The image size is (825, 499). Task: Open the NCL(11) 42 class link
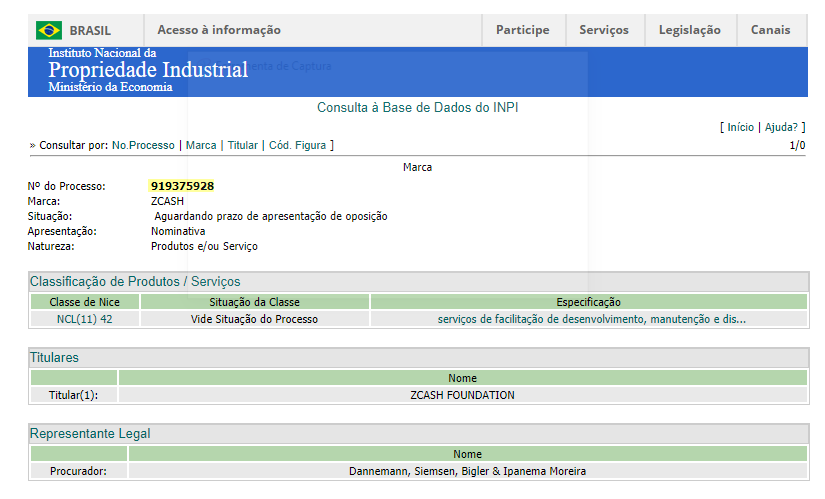(x=84, y=319)
